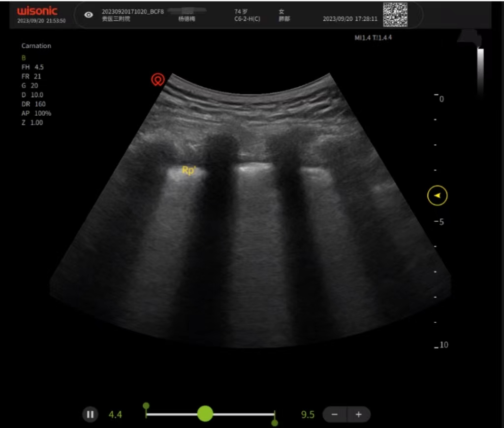Screen dimensions: 504x428
Task: Select the yellow Rp' annotation label
Action: tap(189, 170)
